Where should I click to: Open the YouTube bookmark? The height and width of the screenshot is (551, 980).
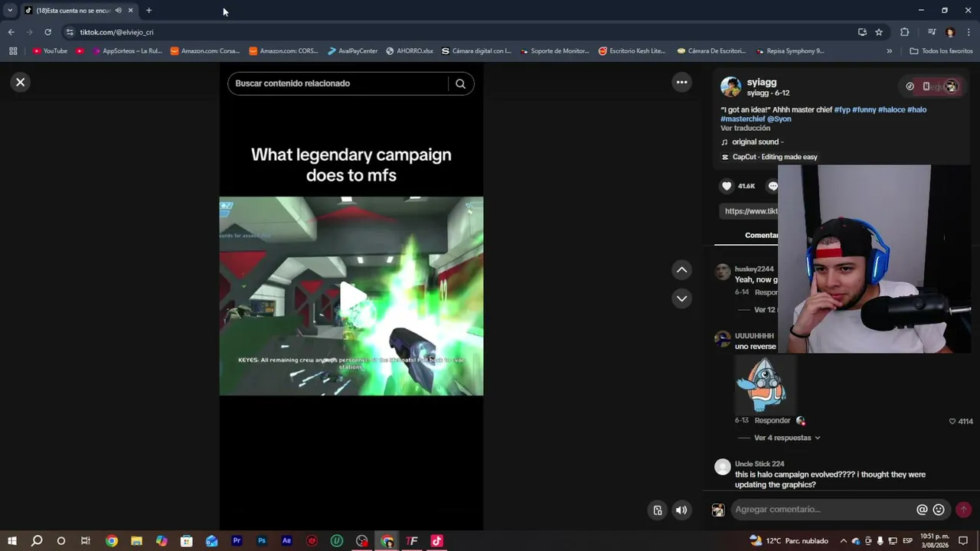(50, 51)
